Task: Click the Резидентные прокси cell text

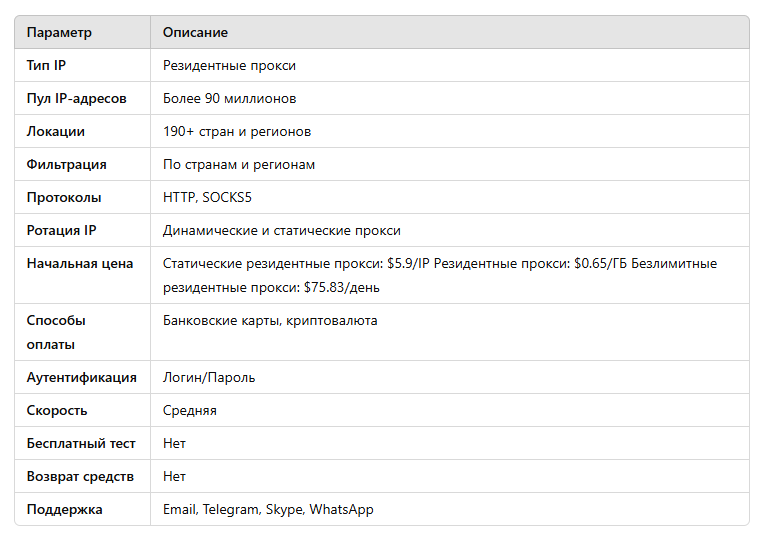Action: point(229,66)
